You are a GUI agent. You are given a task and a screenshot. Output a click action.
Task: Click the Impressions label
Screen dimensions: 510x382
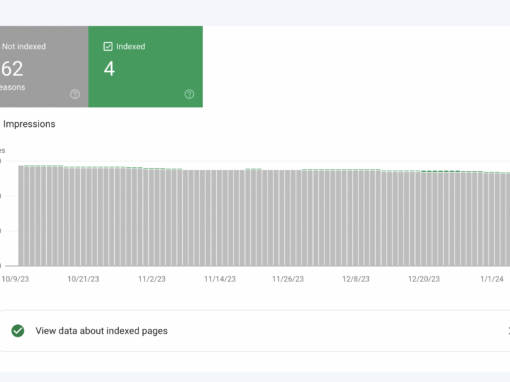[x=29, y=124]
